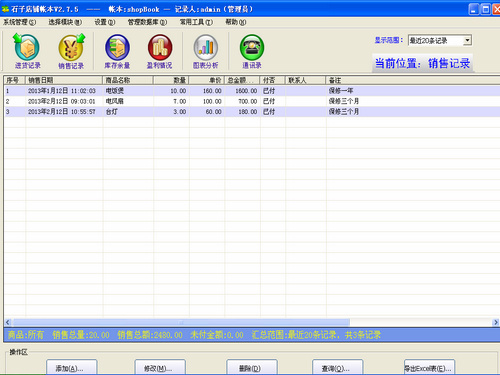Click quantity 7.00 cell
This screenshot has width=500, height=375.
180,101
